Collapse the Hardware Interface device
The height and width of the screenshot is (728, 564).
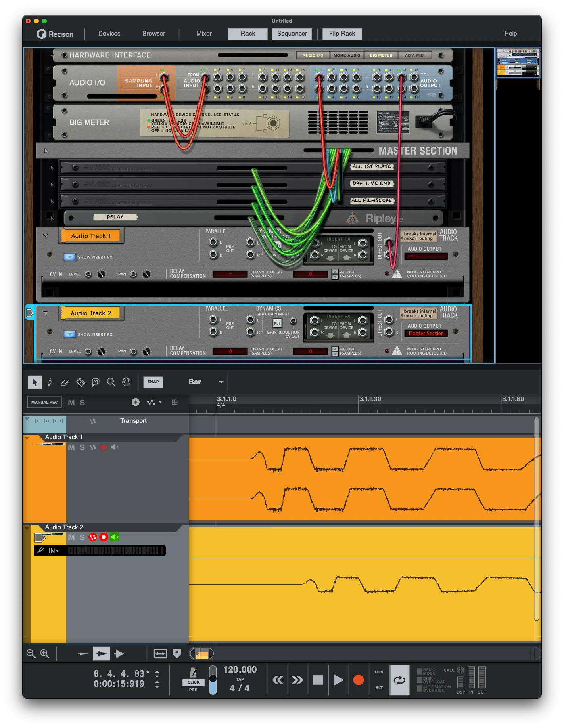[52, 55]
